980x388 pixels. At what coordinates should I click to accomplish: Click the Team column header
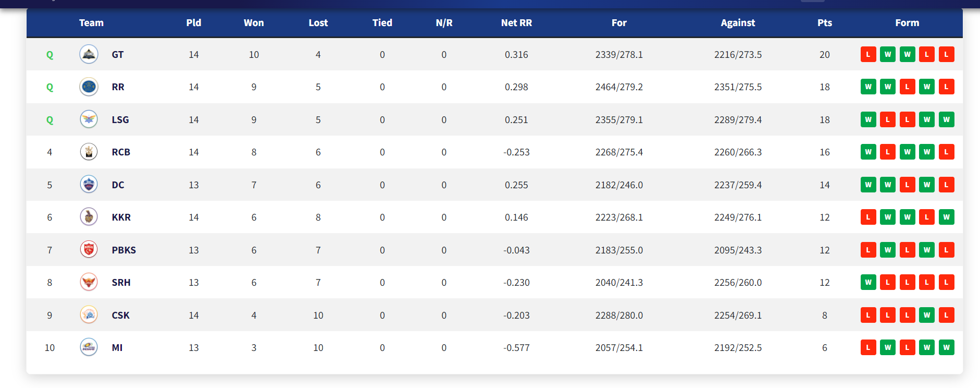point(91,22)
